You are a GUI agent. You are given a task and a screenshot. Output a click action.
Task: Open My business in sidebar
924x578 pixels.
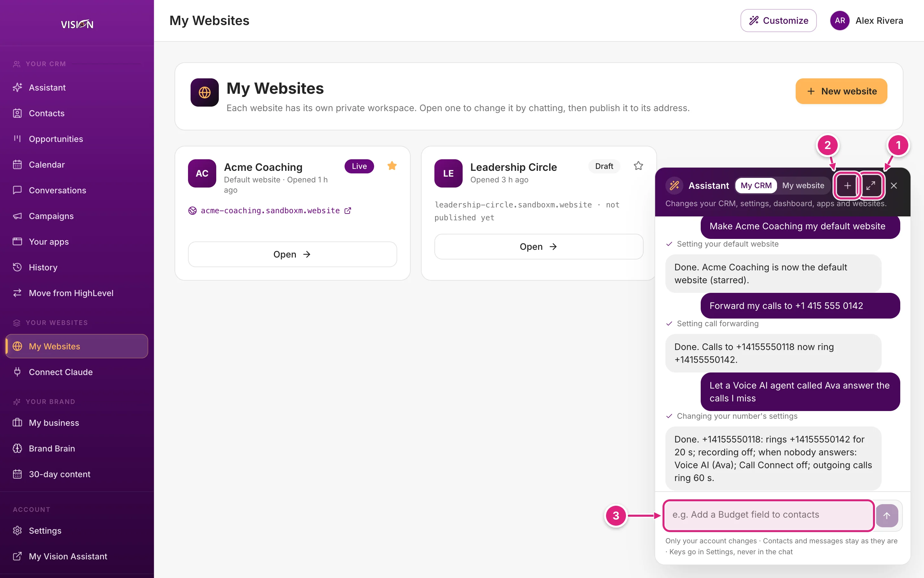point(76,423)
